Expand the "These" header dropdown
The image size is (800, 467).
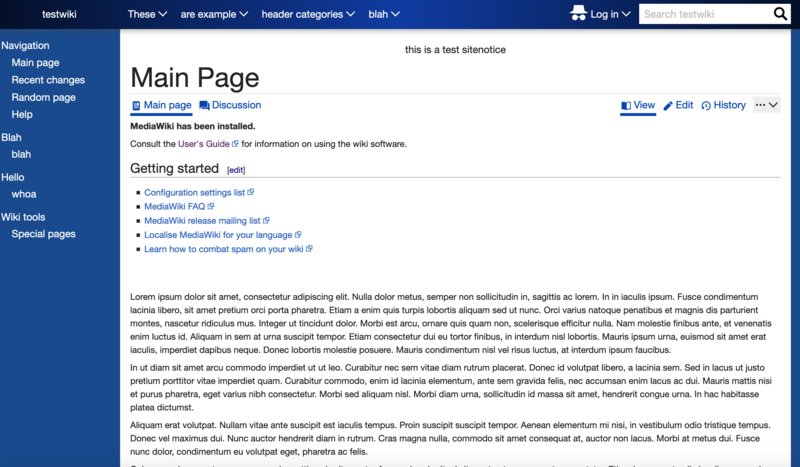coord(147,14)
